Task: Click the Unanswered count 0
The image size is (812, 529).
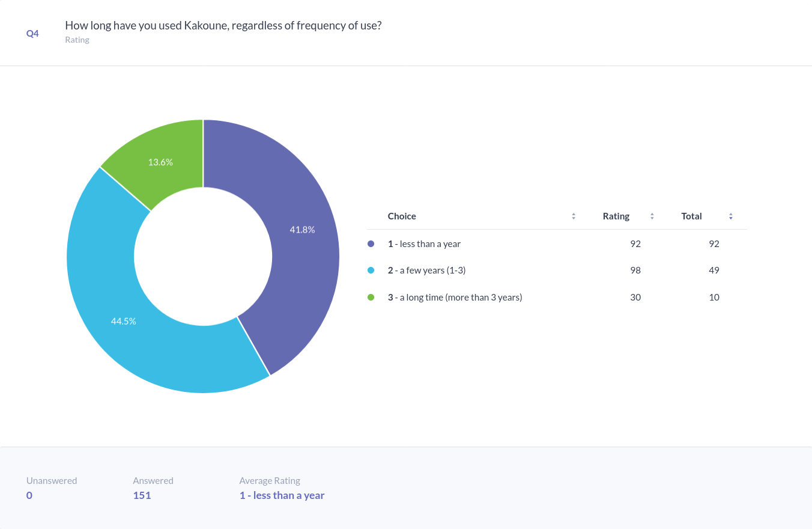Action: (x=29, y=495)
